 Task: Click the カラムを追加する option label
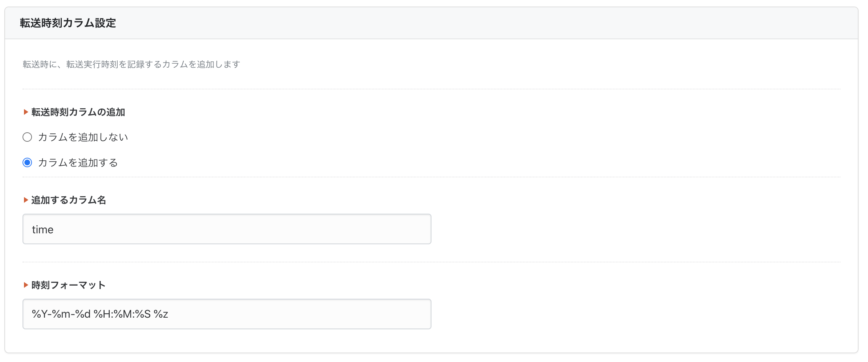pos(78,162)
